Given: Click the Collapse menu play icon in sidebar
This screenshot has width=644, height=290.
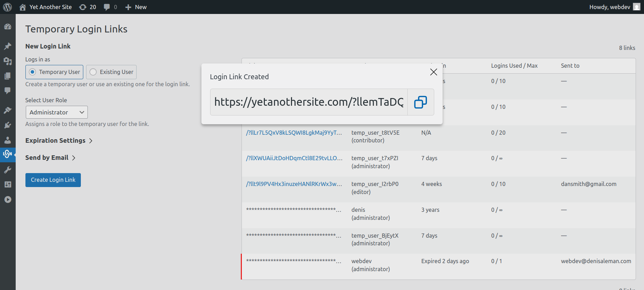Looking at the screenshot, I should (x=8, y=200).
